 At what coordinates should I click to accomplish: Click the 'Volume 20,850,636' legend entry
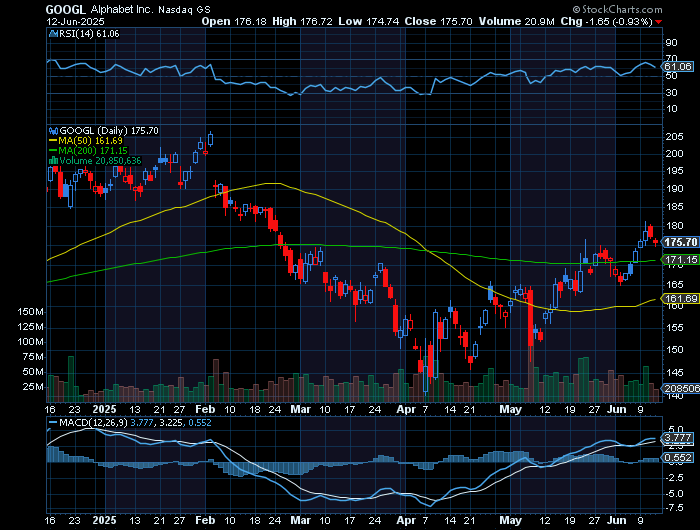click(100, 161)
